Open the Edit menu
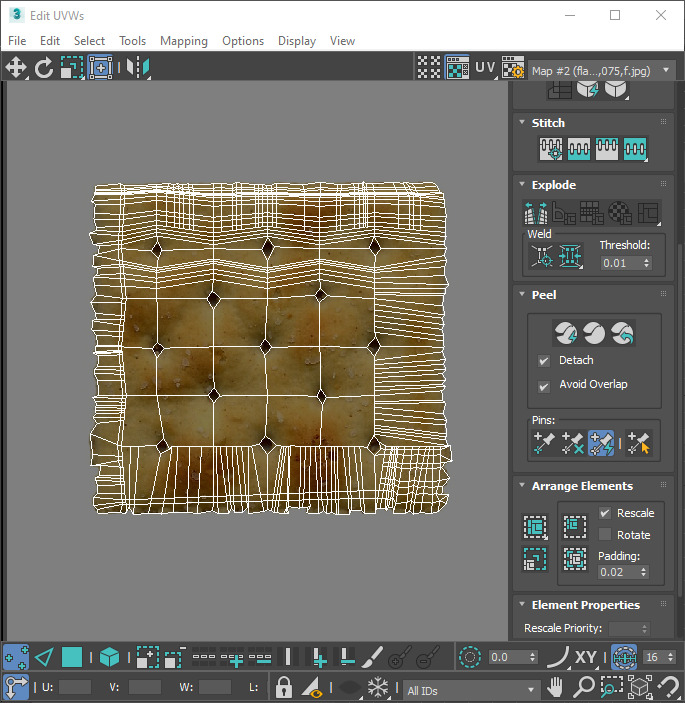The image size is (685, 703). 50,41
